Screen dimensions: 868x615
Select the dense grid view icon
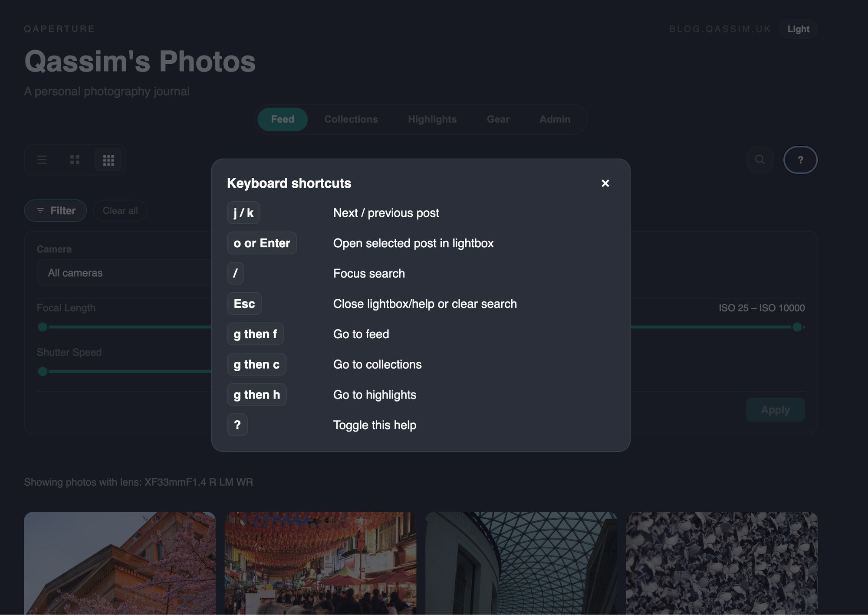pos(108,160)
